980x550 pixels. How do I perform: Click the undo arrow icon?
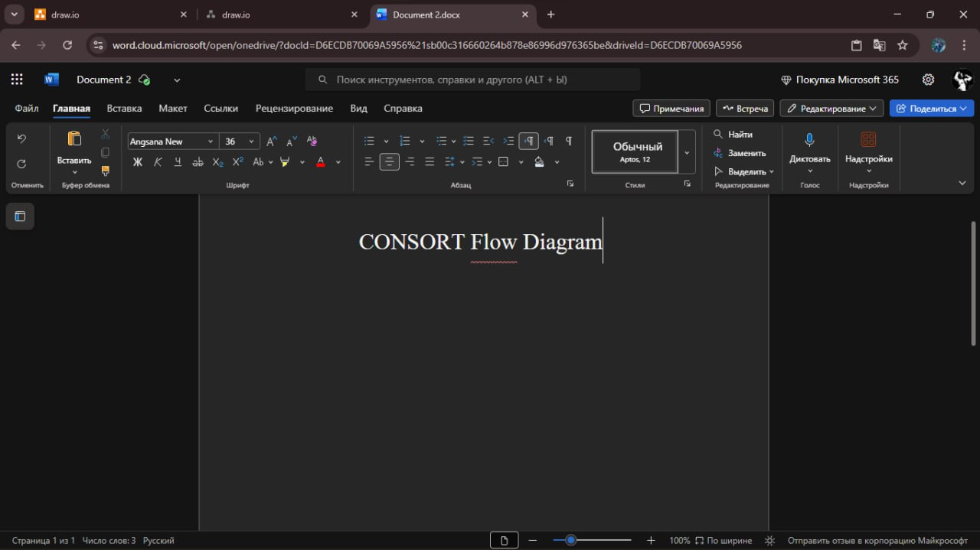click(21, 138)
